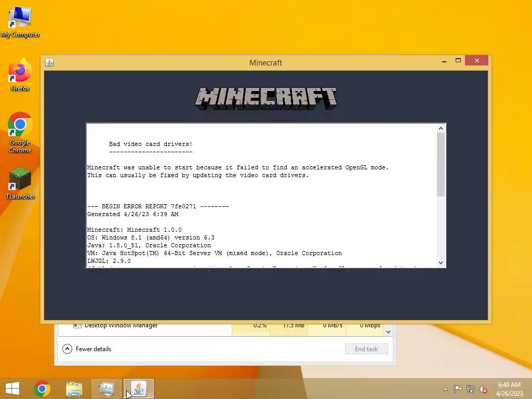Screen dimensions: 532x399
Task: Switch to Task Manager in the taskbar
Action: (107, 389)
